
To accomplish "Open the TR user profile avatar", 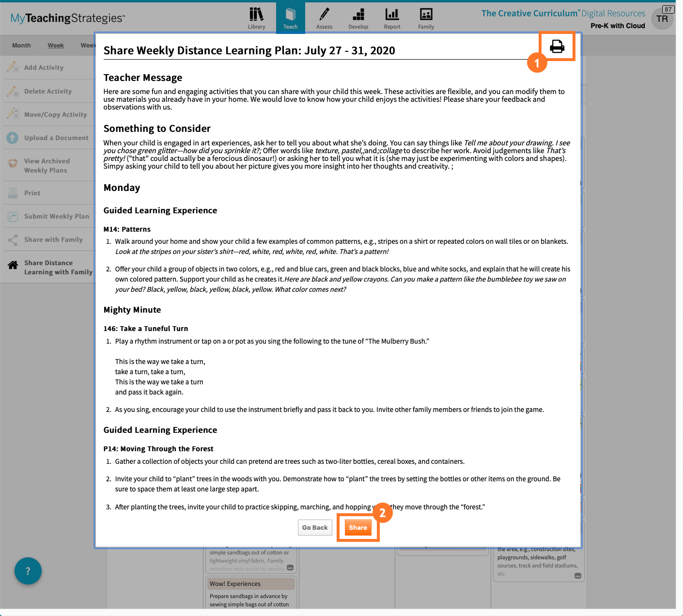I will click(662, 19).
